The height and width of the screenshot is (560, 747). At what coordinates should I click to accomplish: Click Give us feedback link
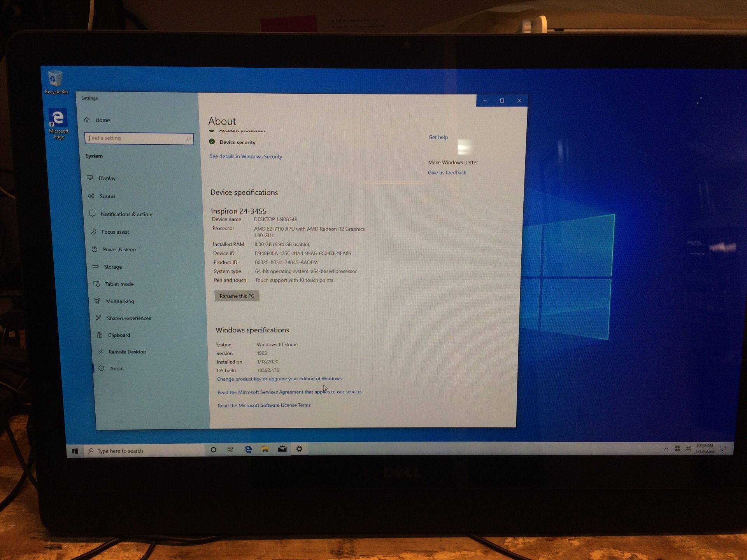pyautogui.click(x=447, y=172)
